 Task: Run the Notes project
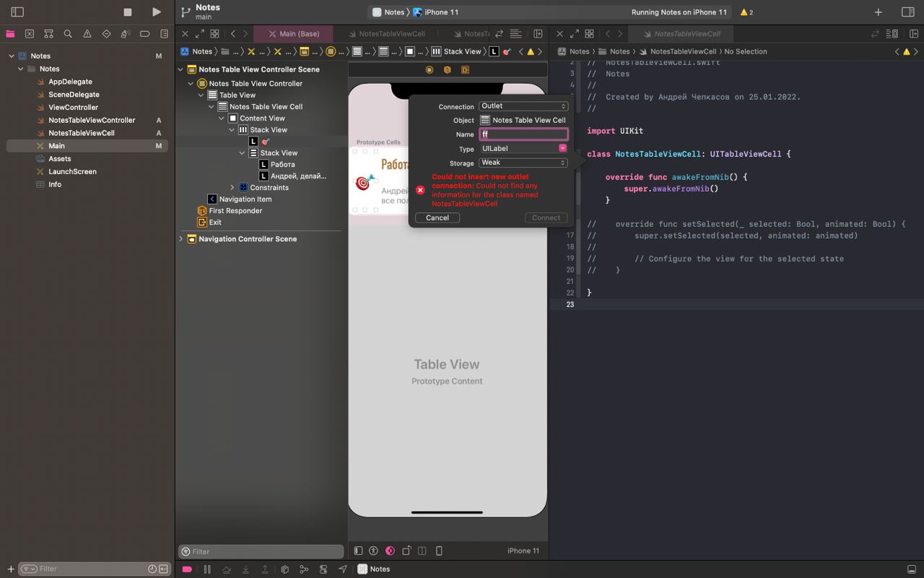pyautogui.click(x=157, y=12)
